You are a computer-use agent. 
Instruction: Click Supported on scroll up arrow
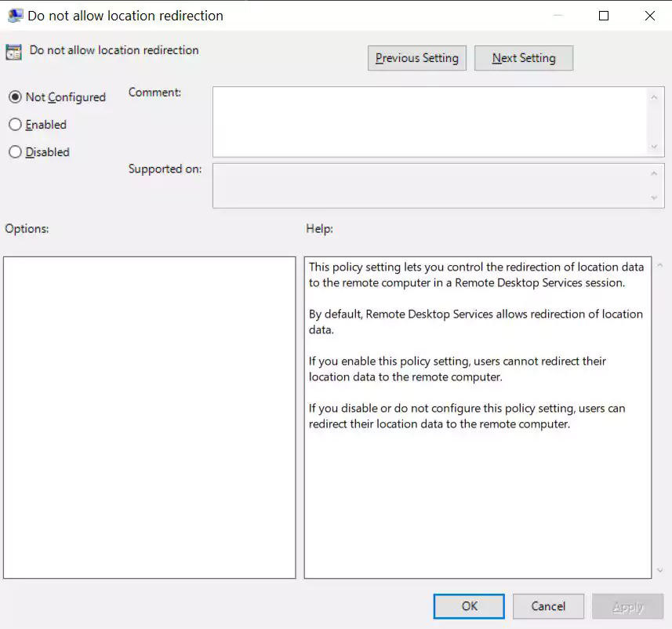[x=654, y=173]
